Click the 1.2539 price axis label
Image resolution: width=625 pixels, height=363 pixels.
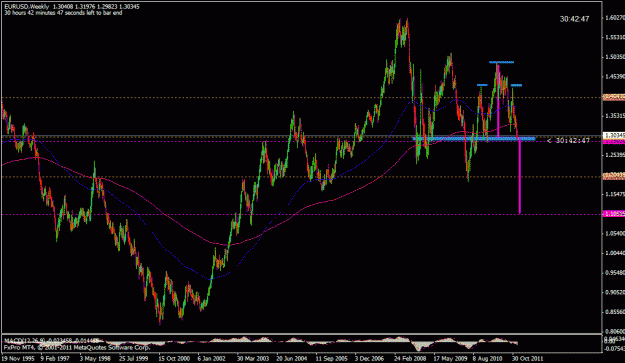pyautogui.click(x=614, y=155)
